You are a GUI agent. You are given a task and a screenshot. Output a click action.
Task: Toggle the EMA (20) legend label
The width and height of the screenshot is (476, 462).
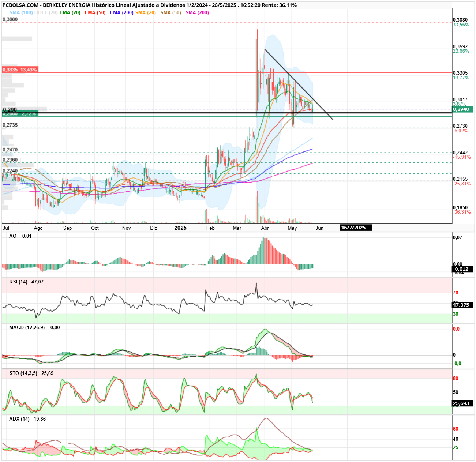(x=70, y=12)
